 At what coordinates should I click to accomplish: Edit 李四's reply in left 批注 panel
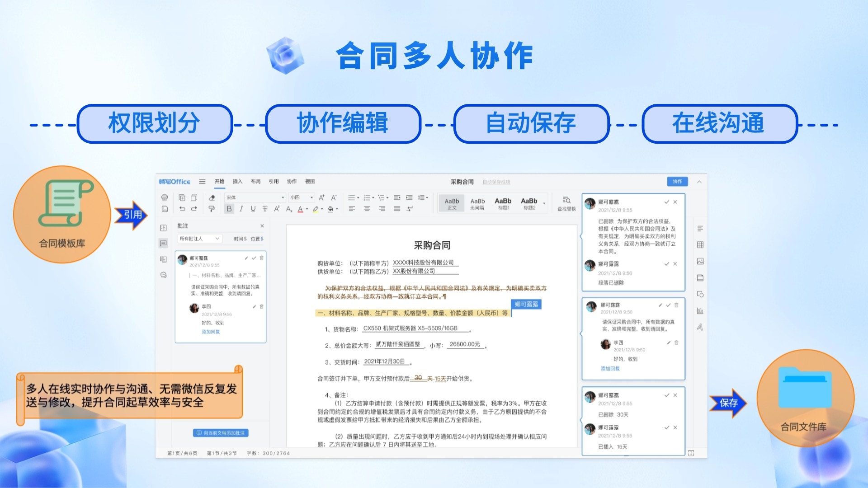254,306
